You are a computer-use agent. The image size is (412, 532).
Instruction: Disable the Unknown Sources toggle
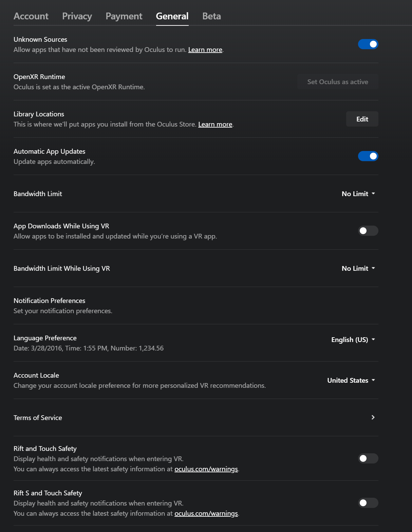368,44
